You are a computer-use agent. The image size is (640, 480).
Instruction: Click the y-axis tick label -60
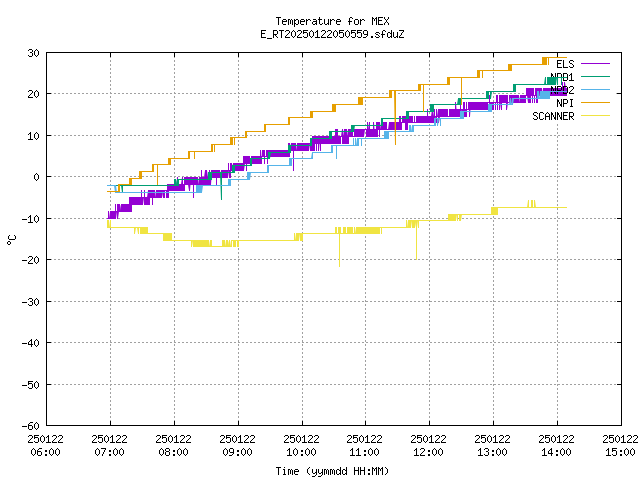(31, 426)
